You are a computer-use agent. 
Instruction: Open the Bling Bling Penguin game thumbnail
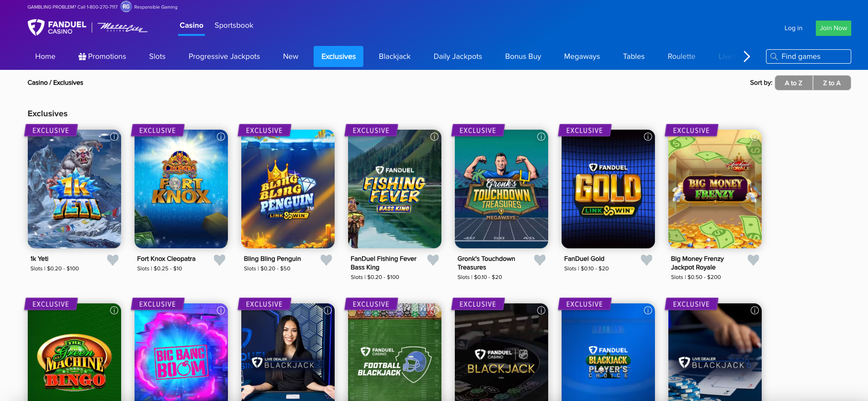coord(288,189)
